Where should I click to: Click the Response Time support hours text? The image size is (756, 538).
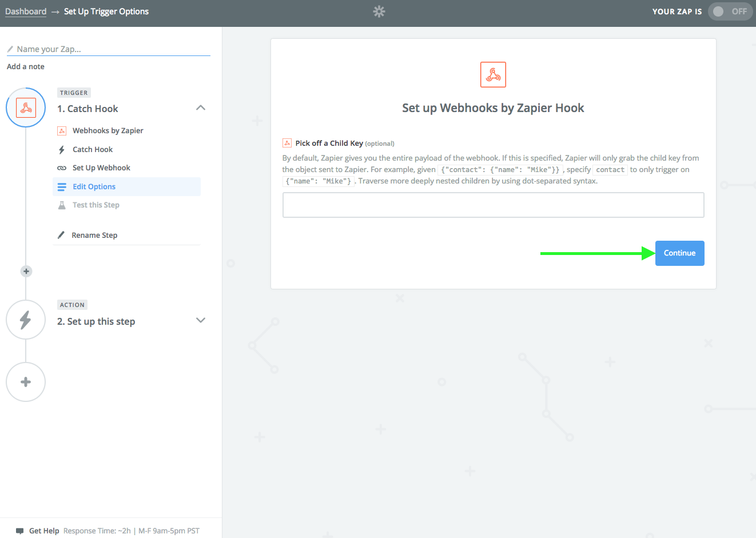click(132, 531)
